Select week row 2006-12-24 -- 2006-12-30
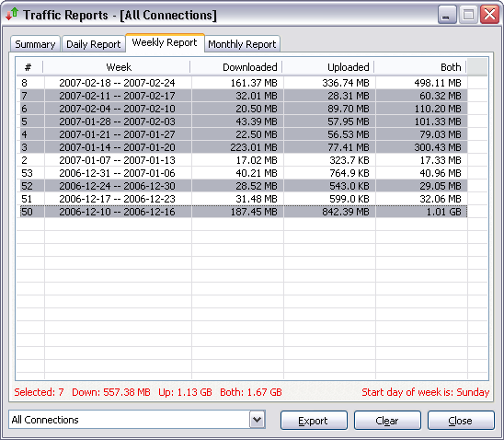 (x=244, y=186)
